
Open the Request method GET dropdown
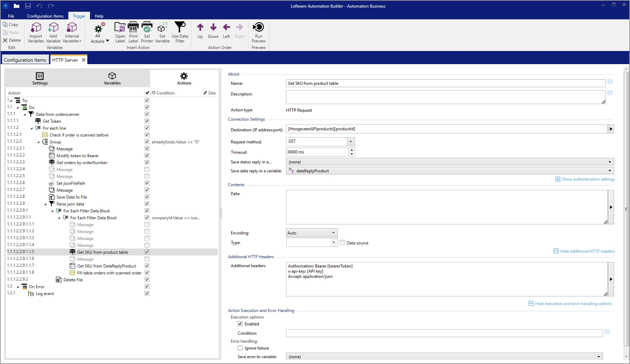[x=351, y=141]
